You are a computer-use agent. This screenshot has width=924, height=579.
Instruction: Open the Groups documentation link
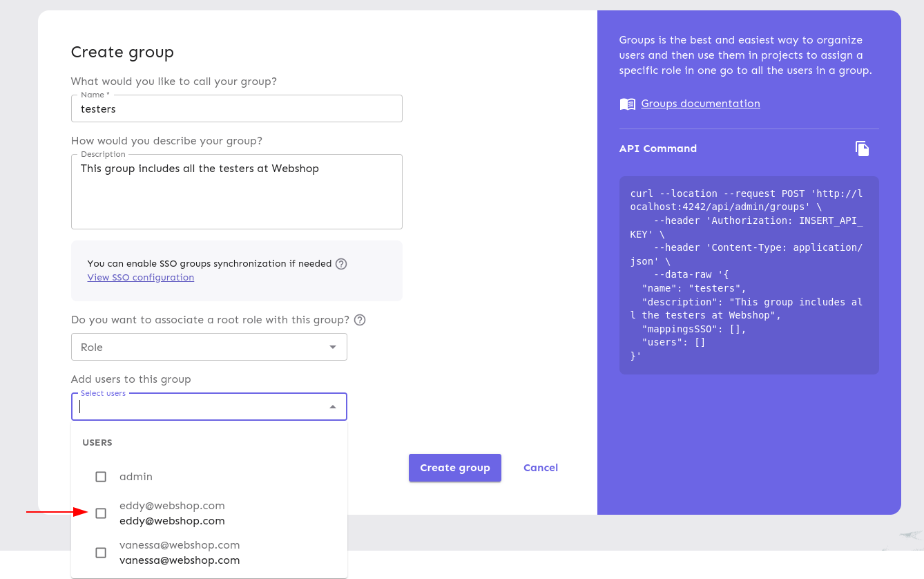[x=700, y=104]
